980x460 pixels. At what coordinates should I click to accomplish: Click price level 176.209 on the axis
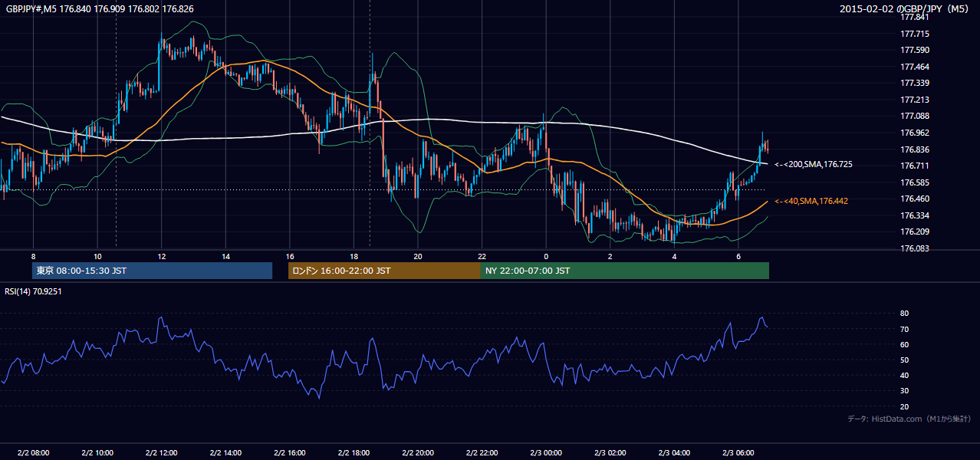(914, 232)
